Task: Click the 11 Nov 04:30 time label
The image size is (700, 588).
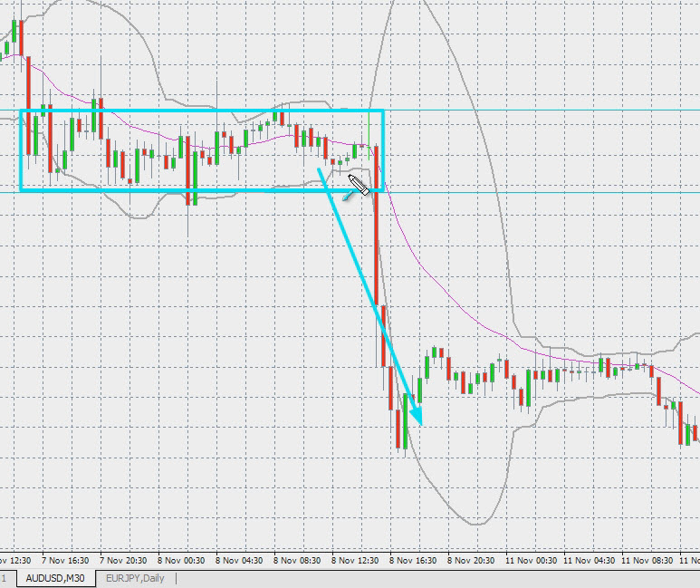Action: 590,560
